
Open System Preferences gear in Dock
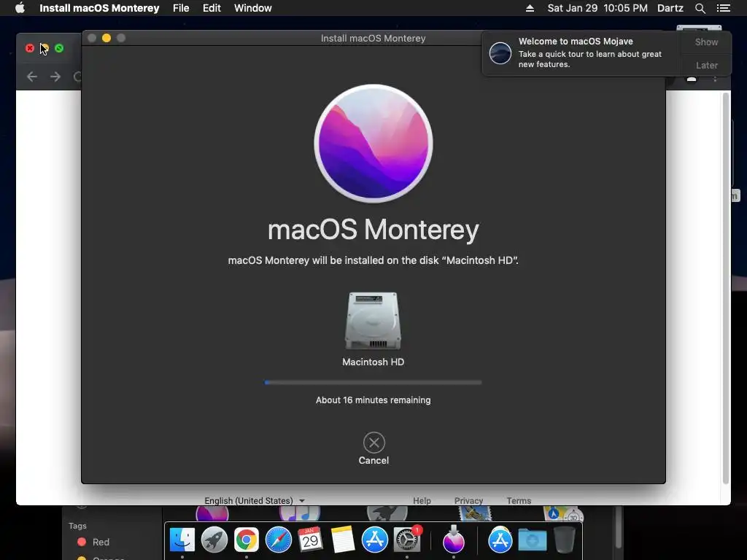click(407, 540)
